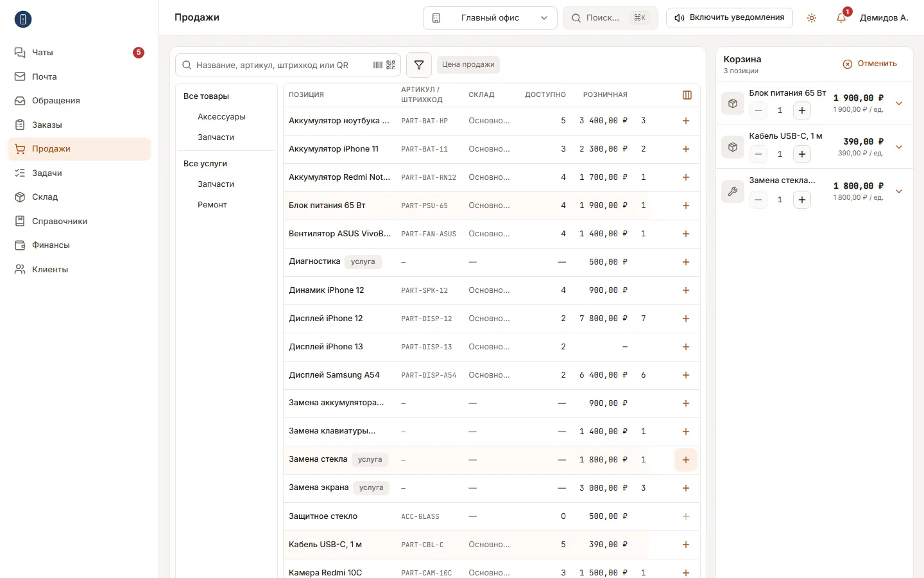This screenshot has height=578, width=924.
Task: Click Включить уведомления button
Action: click(x=730, y=18)
